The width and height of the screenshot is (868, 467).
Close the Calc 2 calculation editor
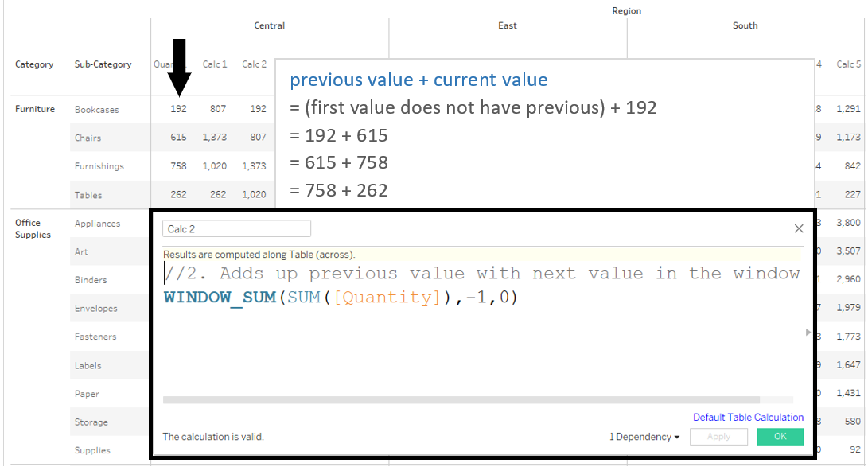[799, 228]
